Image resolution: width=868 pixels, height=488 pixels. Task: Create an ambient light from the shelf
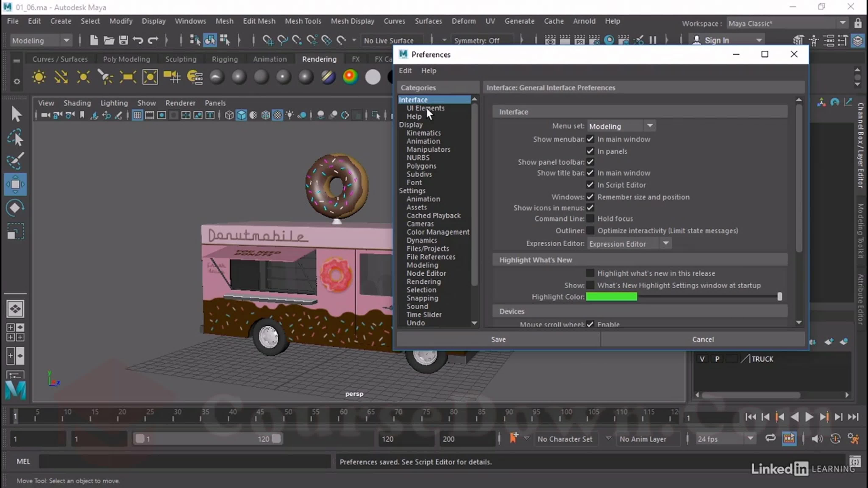click(x=39, y=77)
